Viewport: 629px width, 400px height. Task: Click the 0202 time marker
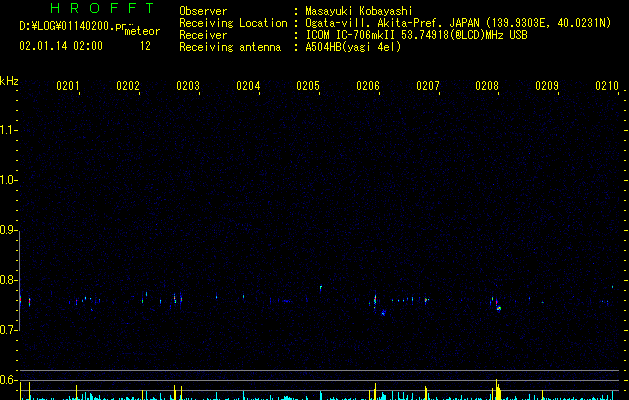(128, 86)
